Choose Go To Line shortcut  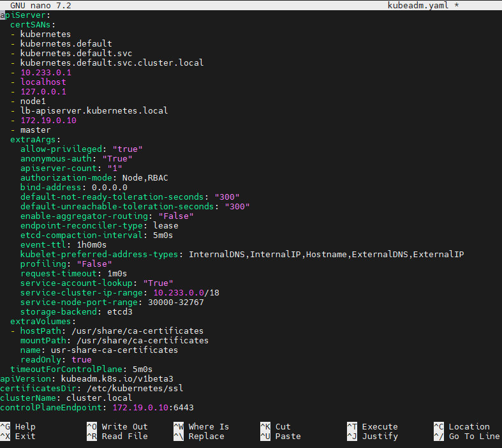tap(466, 436)
